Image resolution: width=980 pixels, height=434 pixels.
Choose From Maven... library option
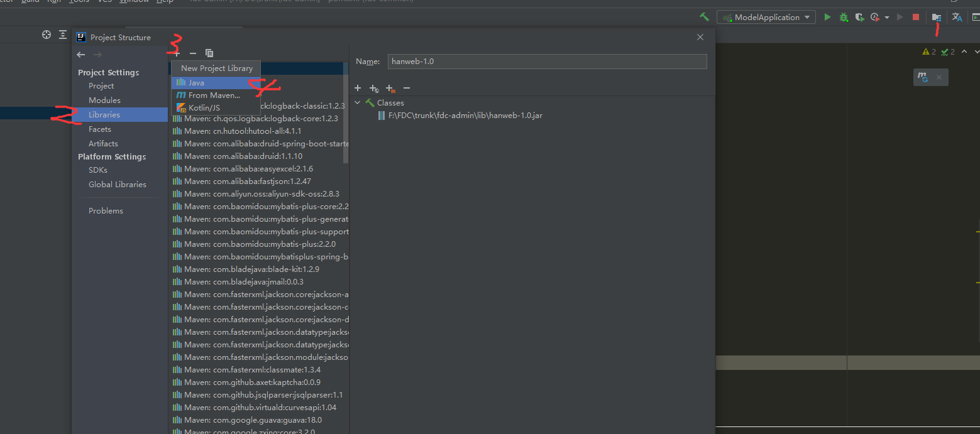point(216,95)
